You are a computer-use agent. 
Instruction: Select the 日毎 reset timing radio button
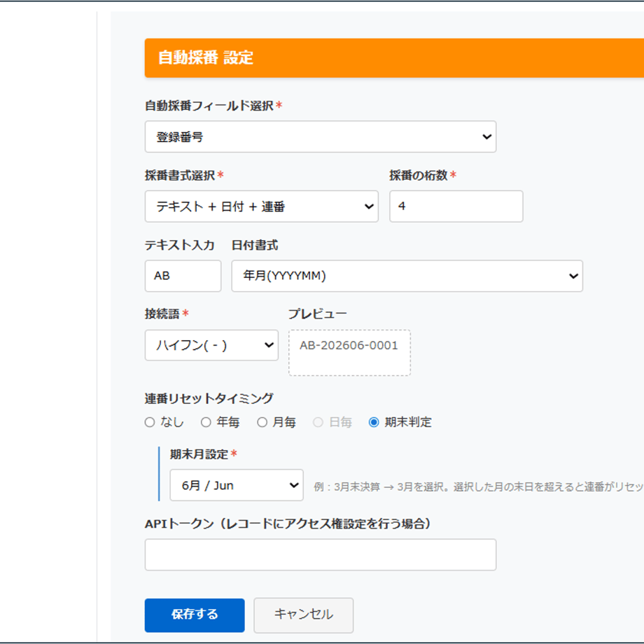tap(318, 422)
